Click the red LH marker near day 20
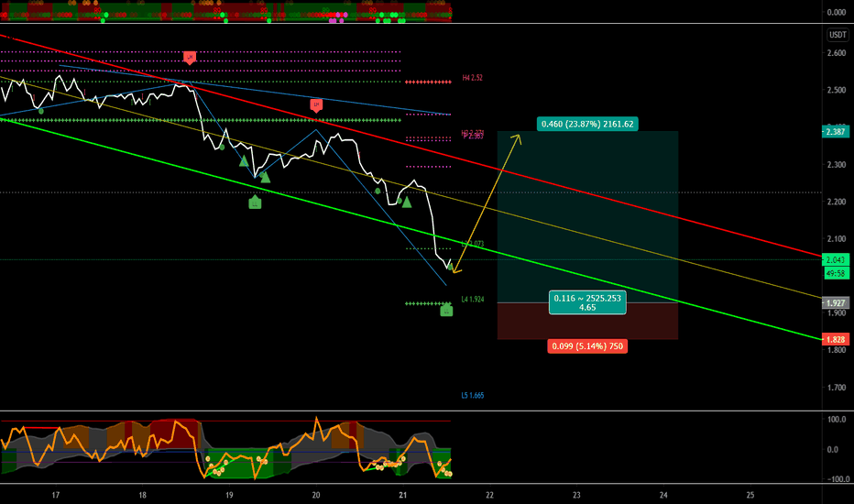Viewport: 854px width, 504px height. point(316,105)
